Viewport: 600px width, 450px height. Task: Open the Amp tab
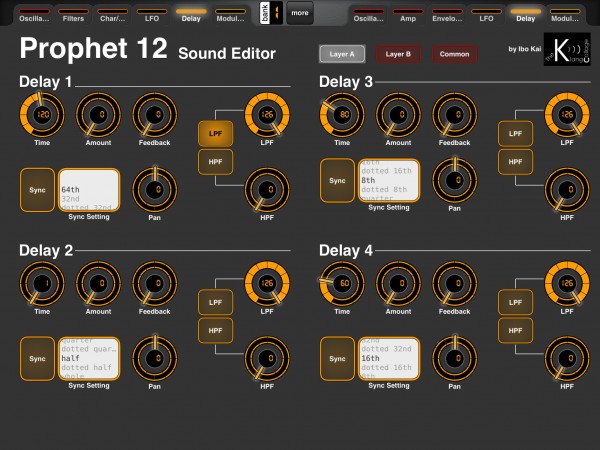click(x=408, y=15)
